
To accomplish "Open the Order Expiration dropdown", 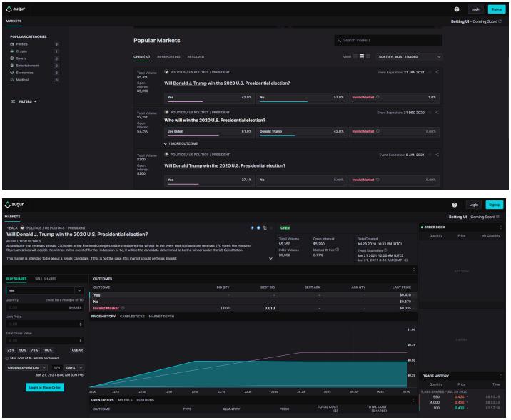I will click(23, 367).
